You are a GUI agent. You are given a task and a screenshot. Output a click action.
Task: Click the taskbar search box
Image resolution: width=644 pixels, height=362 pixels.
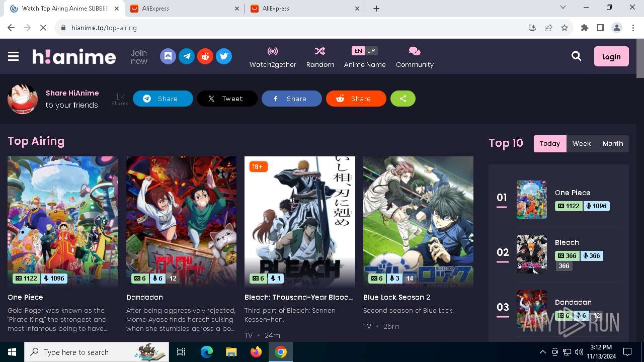click(97, 352)
